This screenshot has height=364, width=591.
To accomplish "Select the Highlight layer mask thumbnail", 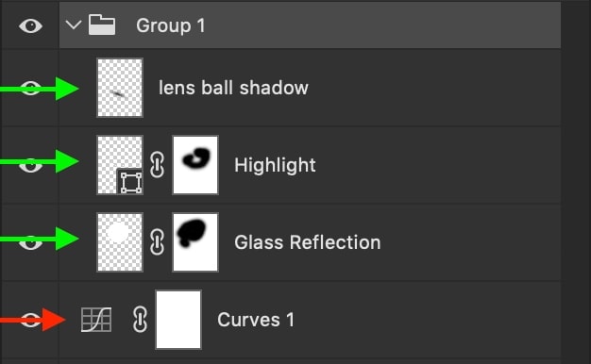I will [195, 165].
